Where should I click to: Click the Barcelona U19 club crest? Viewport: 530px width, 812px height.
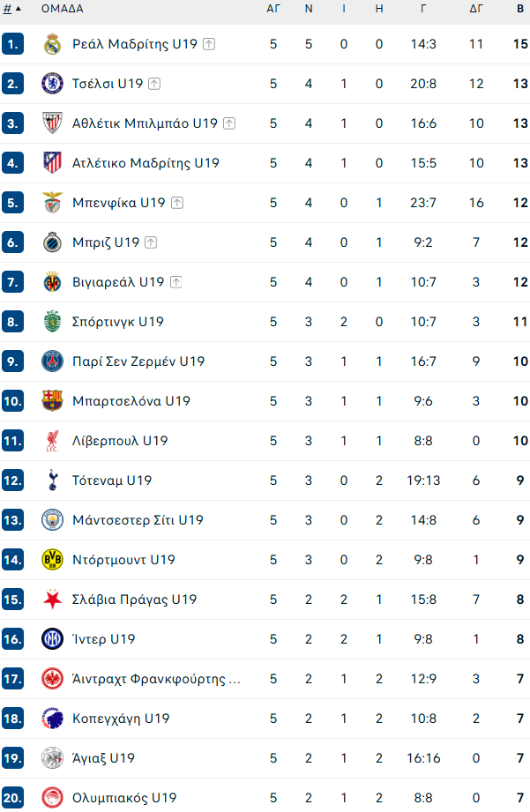point(52,401)
